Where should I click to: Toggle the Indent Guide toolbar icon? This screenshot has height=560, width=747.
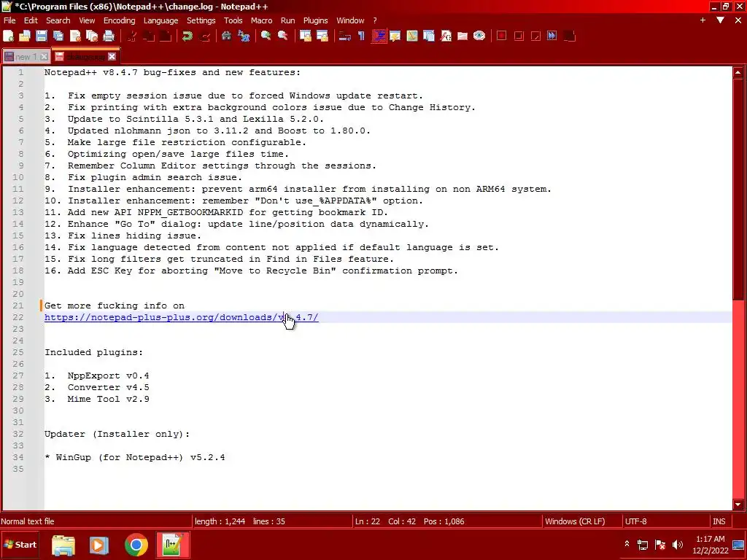pos(379,36)
